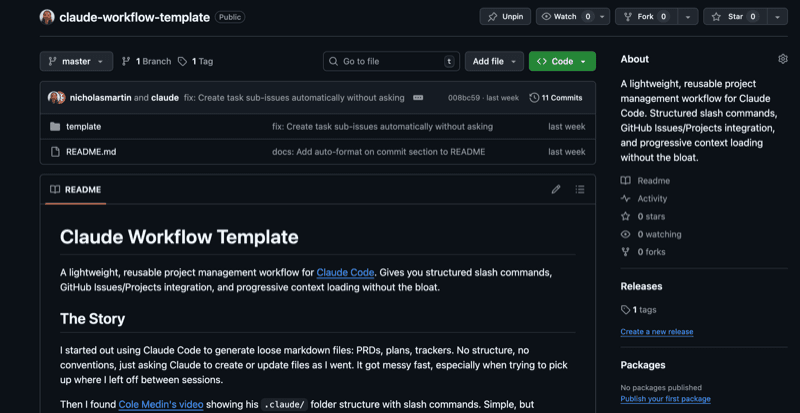Open the template folder
This screenshot has width=800, height=413.
[x=83, y=127]
